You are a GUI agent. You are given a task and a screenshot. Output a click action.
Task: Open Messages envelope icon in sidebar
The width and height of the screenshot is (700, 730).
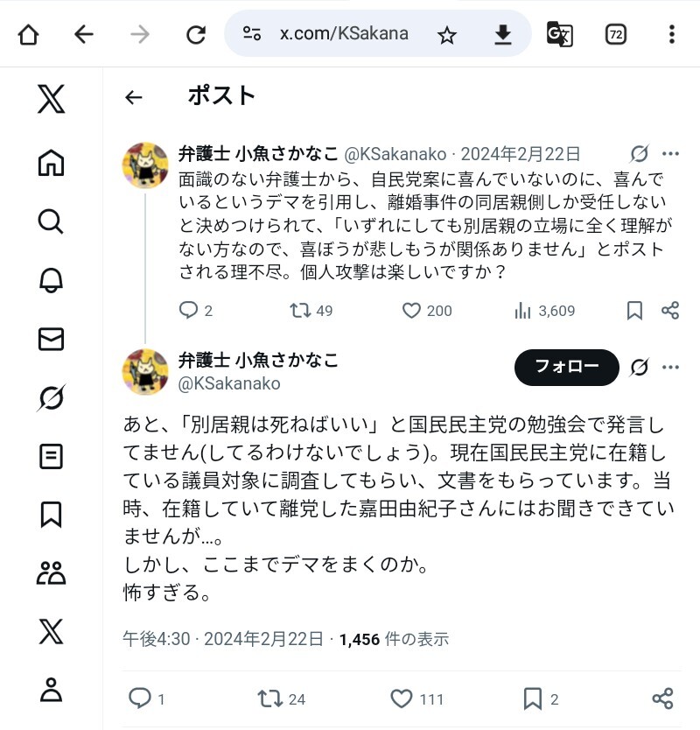tap(52, 339)
